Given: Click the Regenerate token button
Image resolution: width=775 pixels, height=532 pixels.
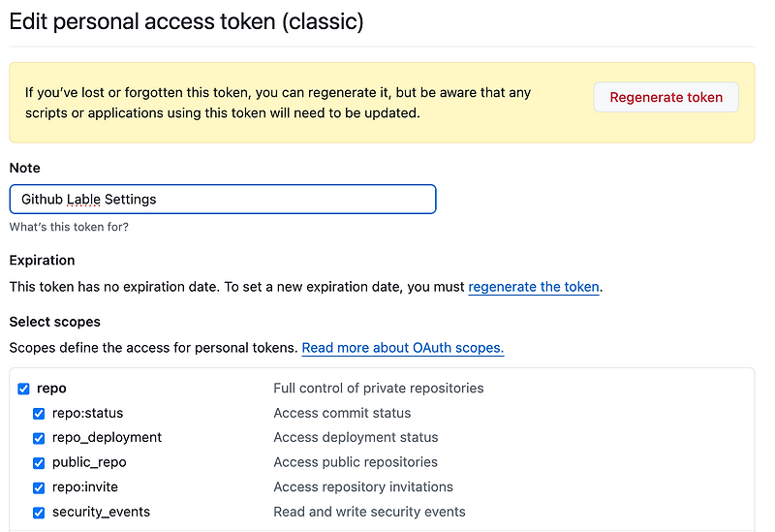Looking at the screenshot, I should (666, 98).
